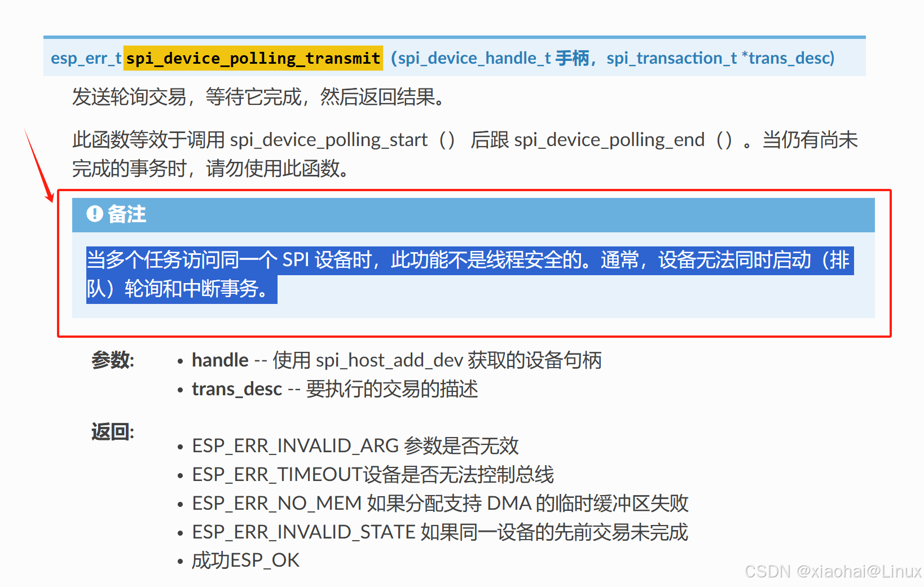Open the spi_transaction_t type link

(x=671, y=58)
